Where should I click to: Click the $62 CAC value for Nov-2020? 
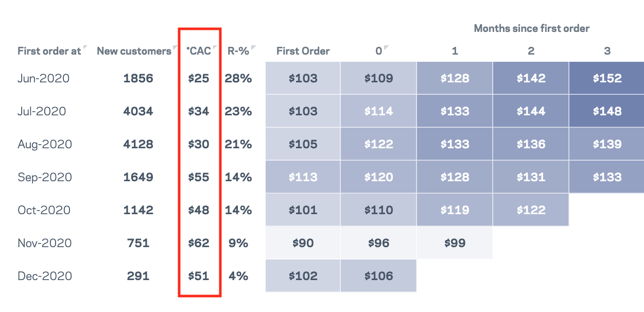tap(198, 243)
